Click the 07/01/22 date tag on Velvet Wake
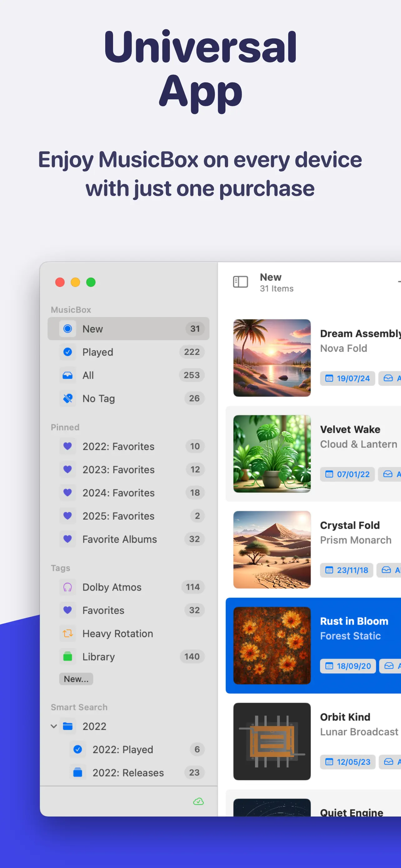401x868 pixels. point(348,474)
